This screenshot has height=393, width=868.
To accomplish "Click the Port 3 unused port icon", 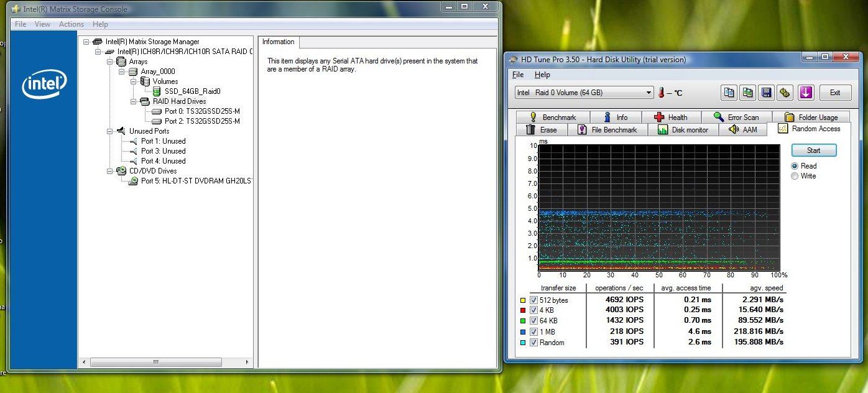I will 134,151.
